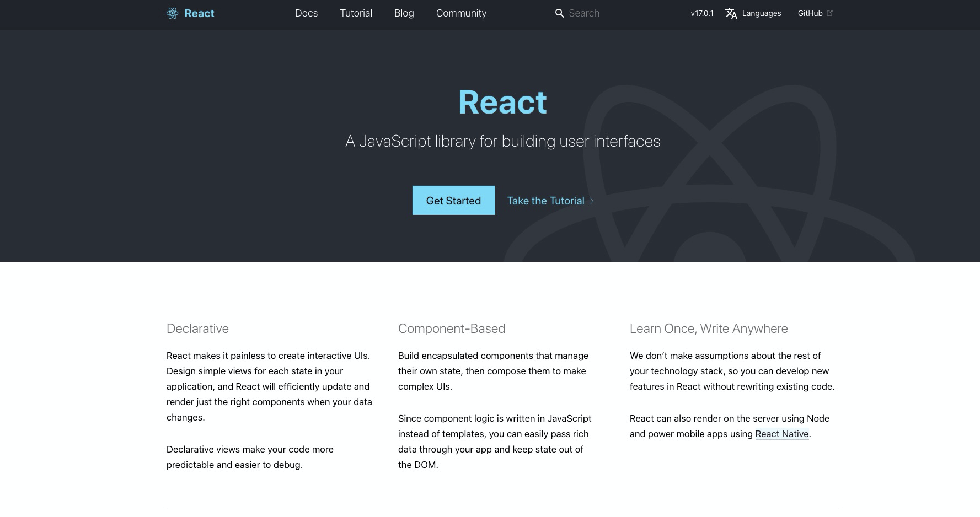Go to the Blog page
The width and height of the screenshot is (980, 517).
pos(404,13)
